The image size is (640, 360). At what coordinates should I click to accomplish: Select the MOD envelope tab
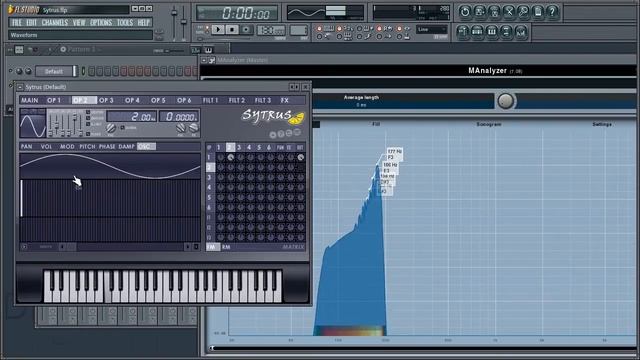tap(67, 147)
